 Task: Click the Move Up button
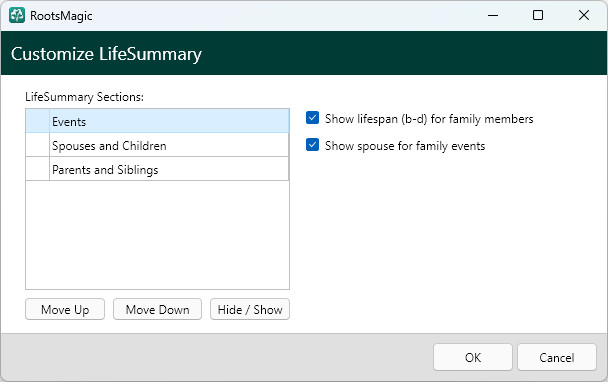[65, 309]
